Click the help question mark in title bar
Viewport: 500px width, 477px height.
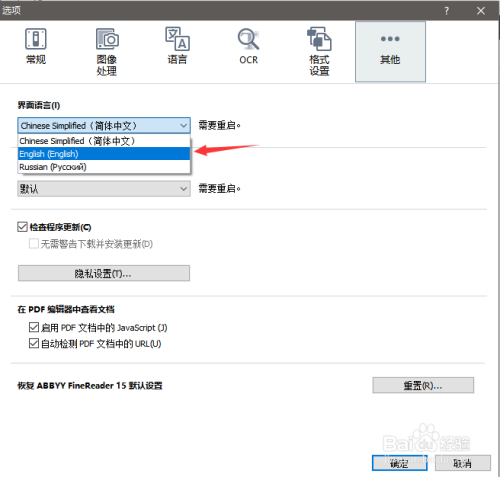(x=447, y=11)
